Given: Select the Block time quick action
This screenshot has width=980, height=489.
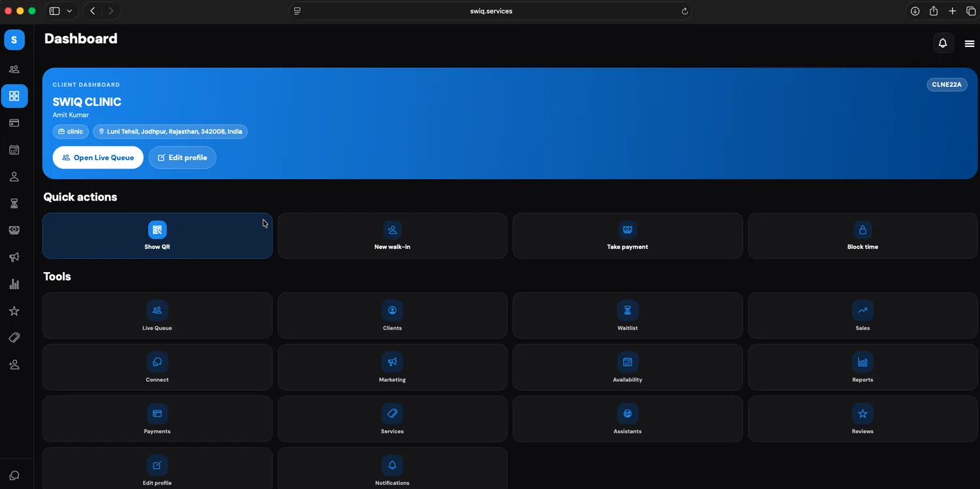Looking at the screenshot, I should [x=863, y=235].
